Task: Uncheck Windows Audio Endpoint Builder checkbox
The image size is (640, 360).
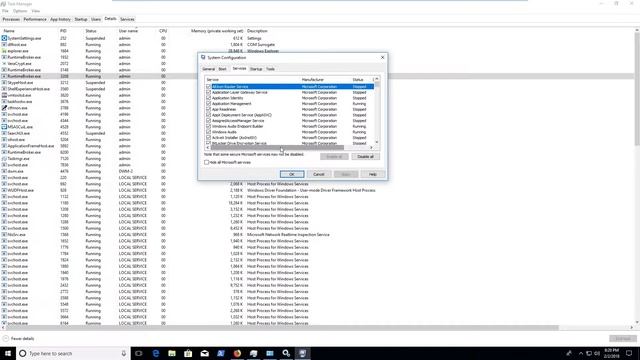Action: 209,127
